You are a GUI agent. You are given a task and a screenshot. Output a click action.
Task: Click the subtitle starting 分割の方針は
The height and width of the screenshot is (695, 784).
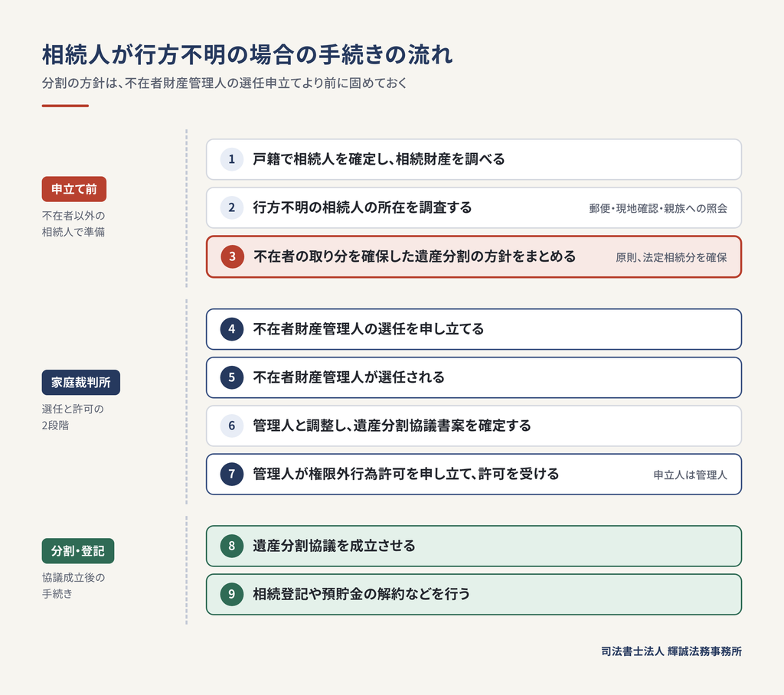[224, 83]
